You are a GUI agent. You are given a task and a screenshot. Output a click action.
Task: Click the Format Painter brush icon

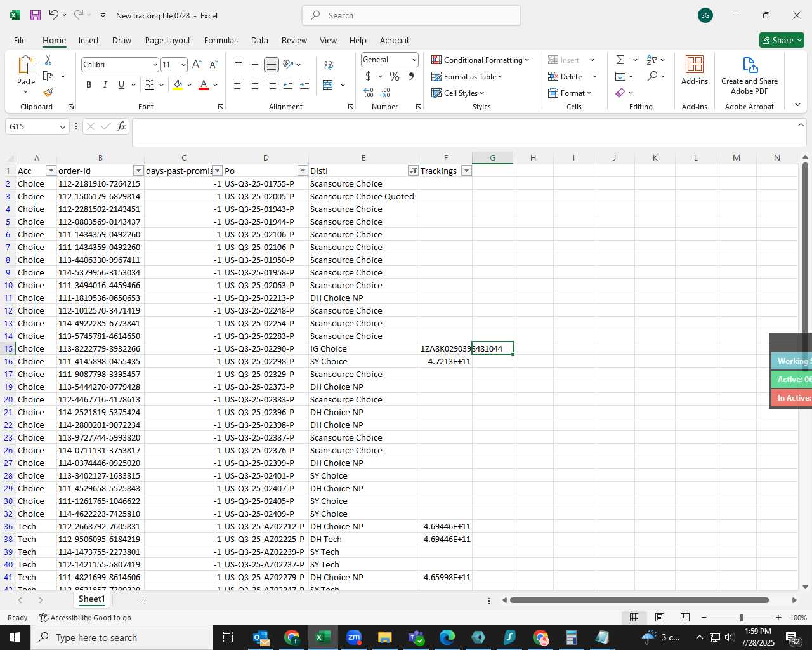click(48, 93)
